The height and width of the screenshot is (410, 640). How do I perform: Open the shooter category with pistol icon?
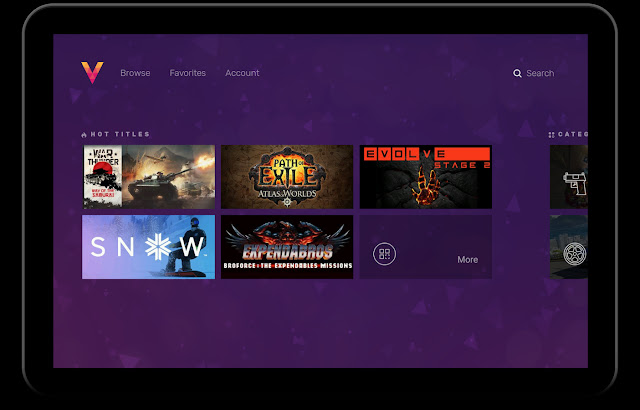pos(569,177)
